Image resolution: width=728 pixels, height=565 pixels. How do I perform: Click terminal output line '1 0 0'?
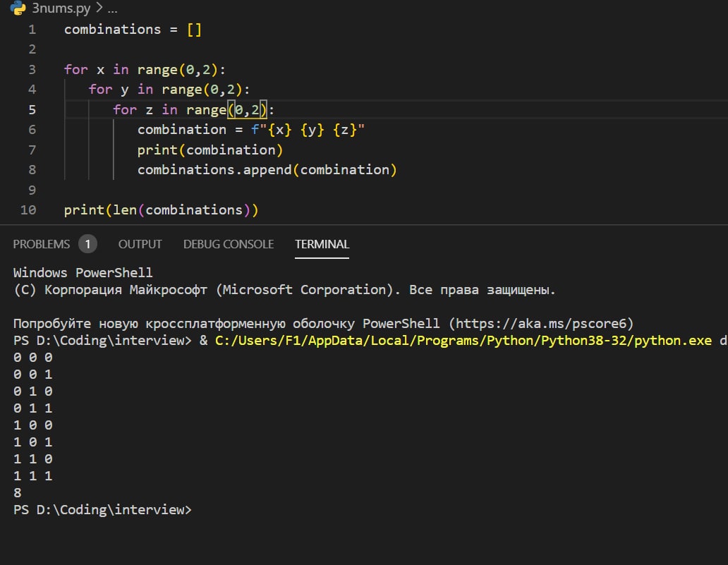tap(33, 426)
